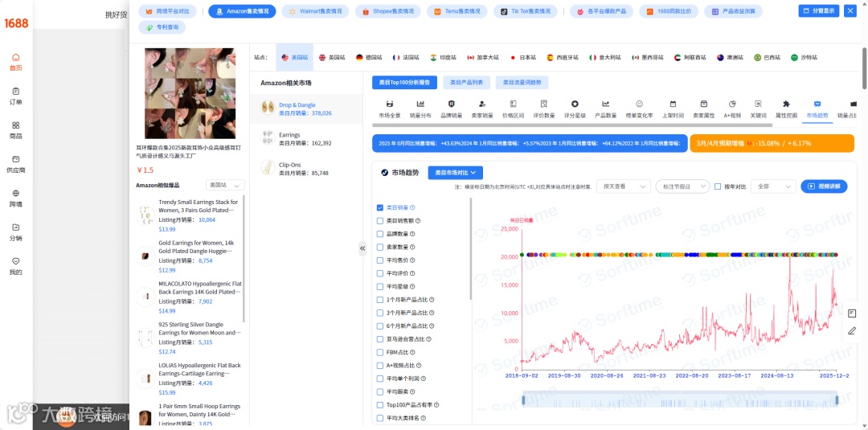Click earring collage product thumbnail
Image resolution: width=868 pixels, height=430 pixels.
(190, 93)
